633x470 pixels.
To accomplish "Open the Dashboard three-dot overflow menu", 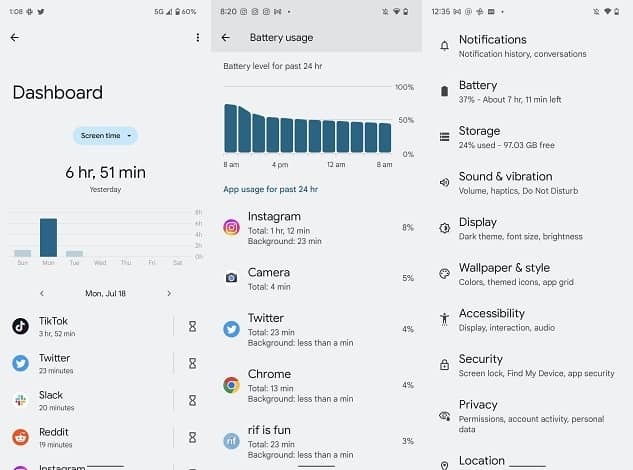I will pyautogui.click(x=197, y=38).
